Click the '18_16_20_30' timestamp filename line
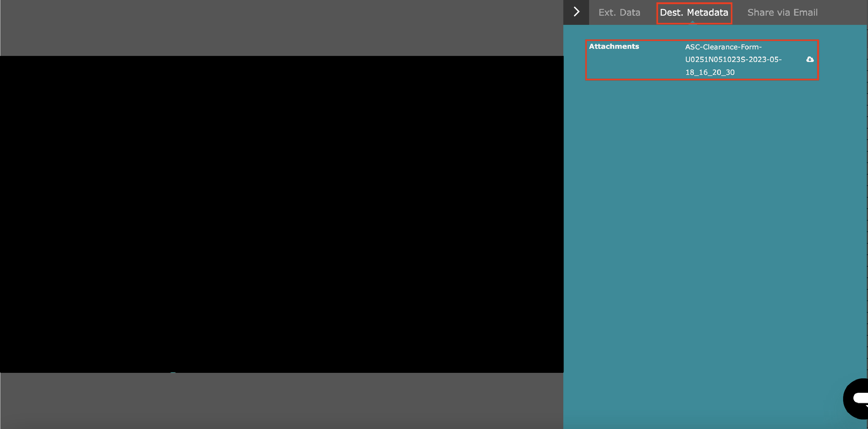Image resolution: width=868 pixels, height=429 pixels. click(x=710, y=72)
